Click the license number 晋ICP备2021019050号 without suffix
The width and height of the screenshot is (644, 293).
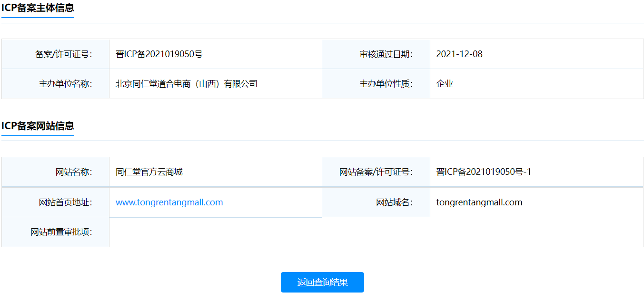159,54
